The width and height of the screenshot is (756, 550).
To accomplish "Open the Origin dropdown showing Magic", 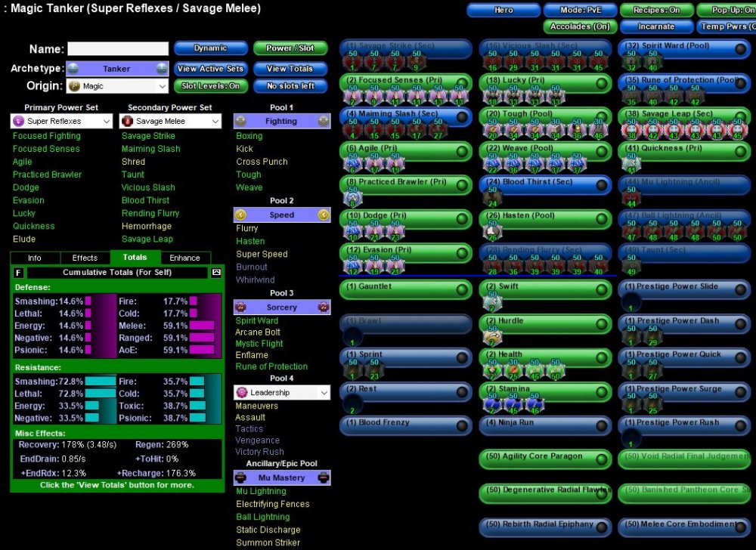I will [117, 86].
